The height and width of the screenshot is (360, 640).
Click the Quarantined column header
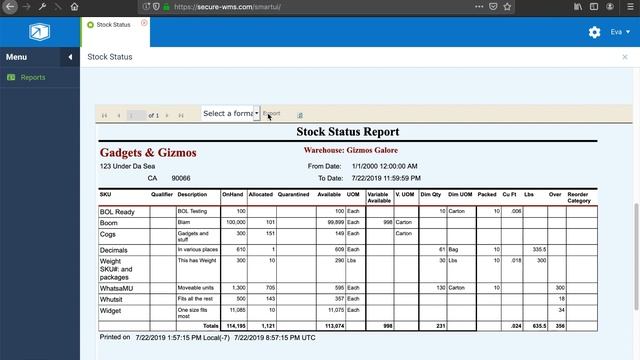293,195
